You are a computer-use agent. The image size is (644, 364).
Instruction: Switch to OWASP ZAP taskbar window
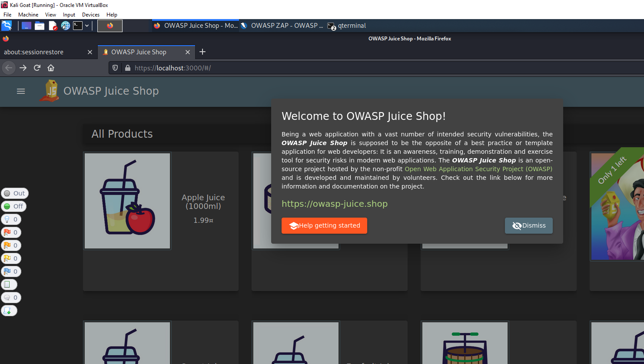282,26
